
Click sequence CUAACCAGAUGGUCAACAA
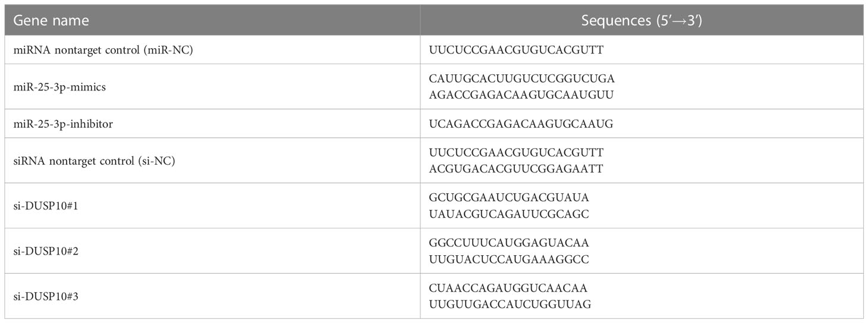coord(508,288)
